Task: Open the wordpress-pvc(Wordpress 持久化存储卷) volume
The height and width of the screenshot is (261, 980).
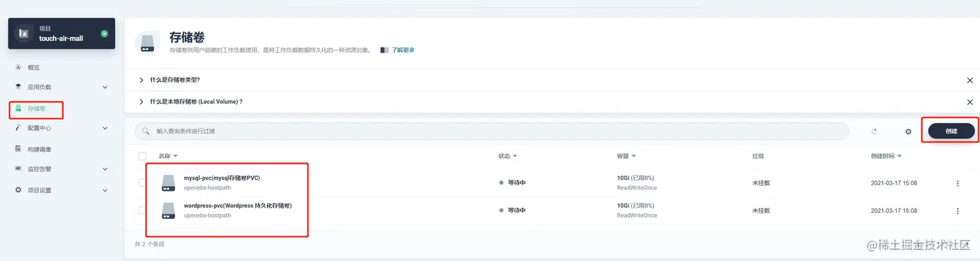Action: point(238,206)
